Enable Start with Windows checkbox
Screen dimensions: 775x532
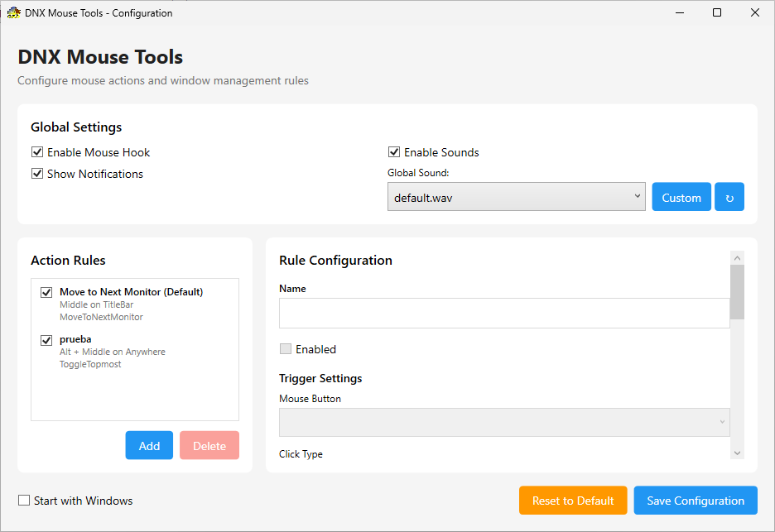click(24, 501)
